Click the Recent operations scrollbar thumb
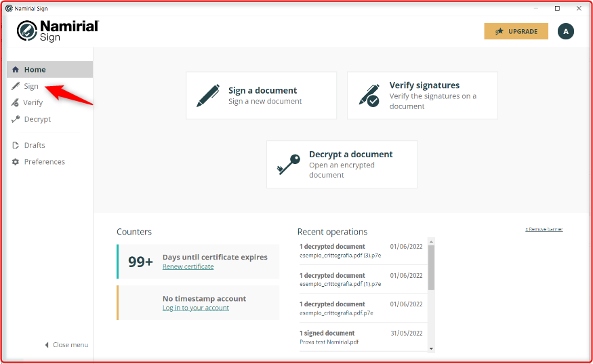The height and width of the screenshot is (364, 593). pyautogui.click(x=431, y=268)
